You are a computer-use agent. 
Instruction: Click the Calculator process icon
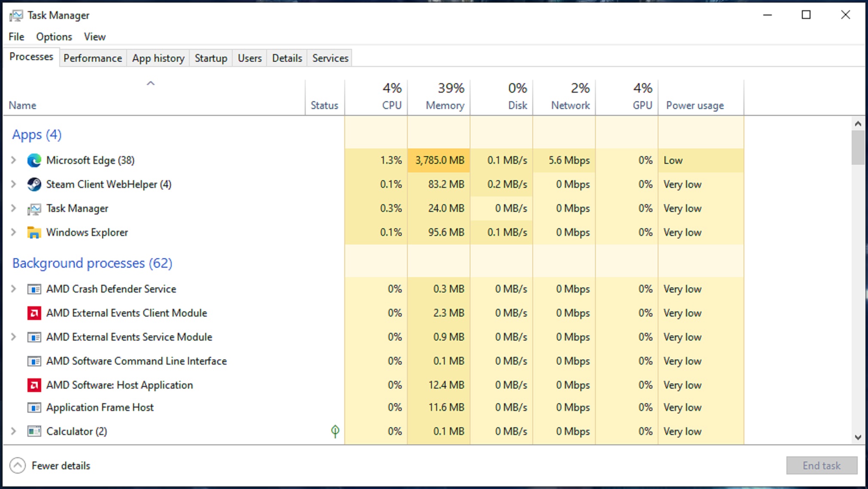click(x=34, y=431)
